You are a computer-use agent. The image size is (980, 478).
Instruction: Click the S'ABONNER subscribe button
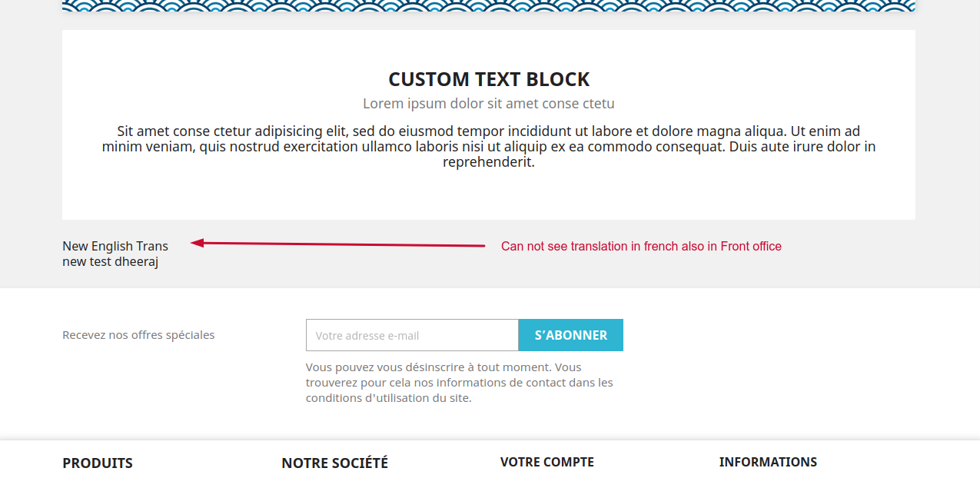pos(570,334)
